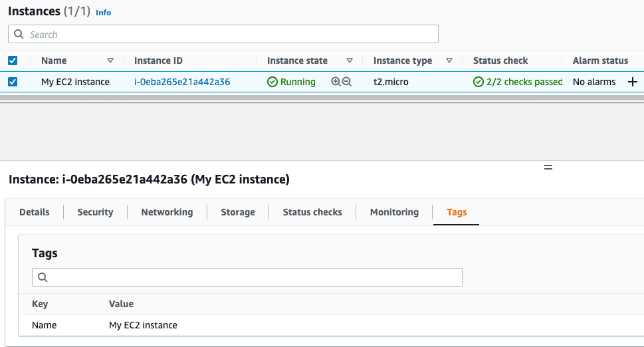Sort by the Name column arrow
The width and height of the screenshot is (644, 347).
coord(110,60)
